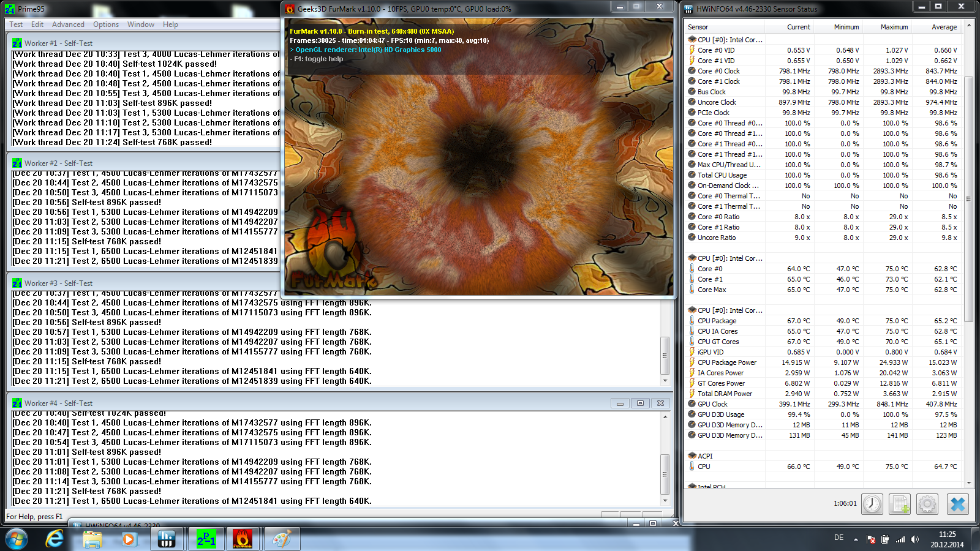Open Windows Media Player from the taskbar

tap(129, 539)
